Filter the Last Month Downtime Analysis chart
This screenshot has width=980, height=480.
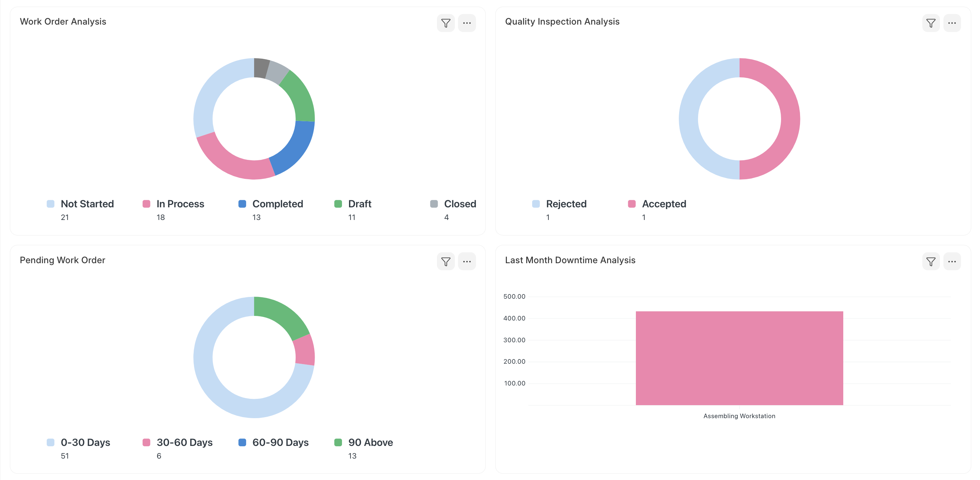pyautogui.click(x=930, y=262)
